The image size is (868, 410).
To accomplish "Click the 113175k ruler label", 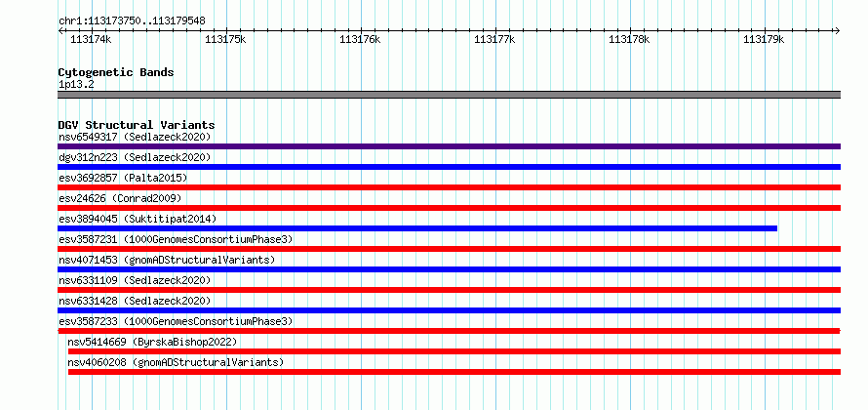I will click(x=225, y=39).
